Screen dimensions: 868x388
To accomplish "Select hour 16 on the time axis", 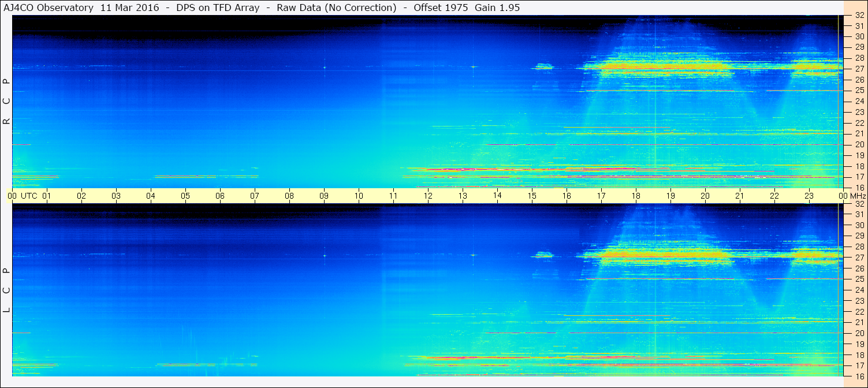I will pyautogui.click(x=567, y=196).
